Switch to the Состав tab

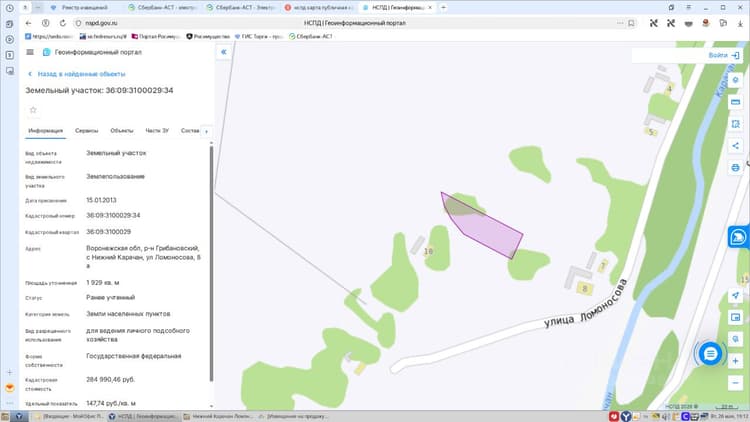[190, 131]
